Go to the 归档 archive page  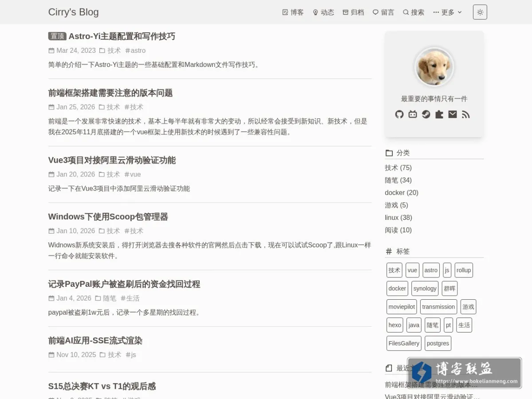pyautogui.click(x=353, y=12)
